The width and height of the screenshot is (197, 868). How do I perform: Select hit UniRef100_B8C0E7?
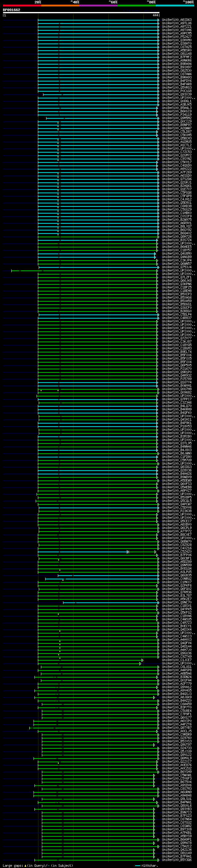[177, 535]
